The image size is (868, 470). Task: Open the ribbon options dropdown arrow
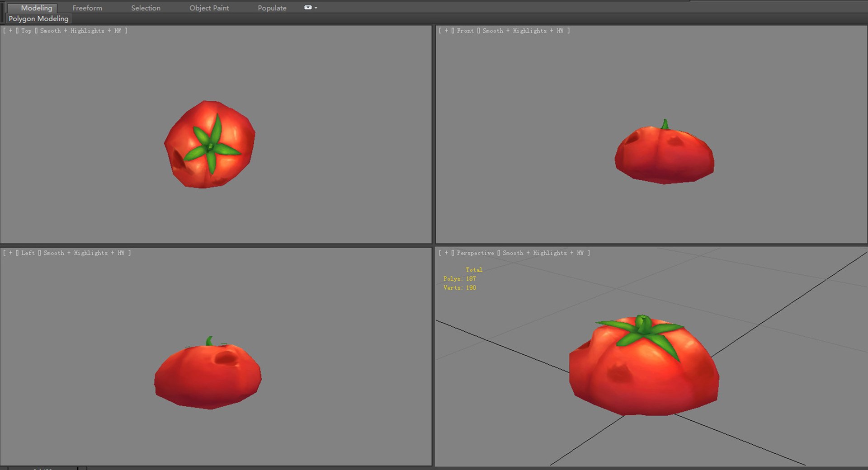316,8
